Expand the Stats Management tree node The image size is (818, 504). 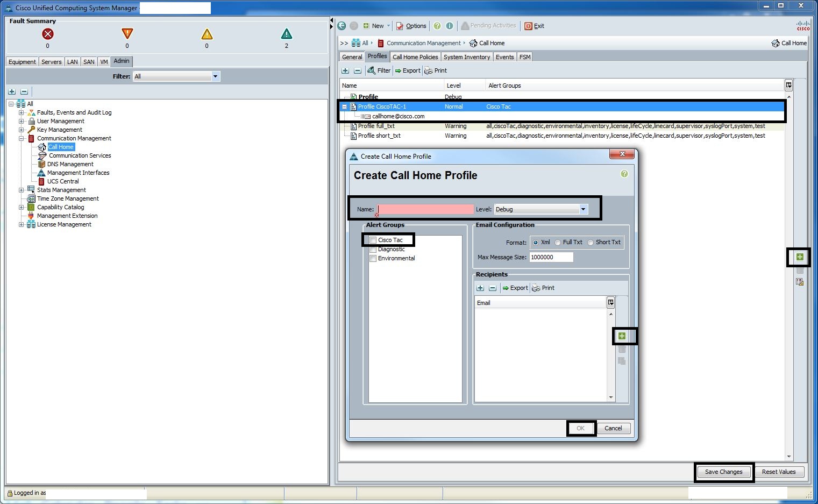tap(22, 190)
